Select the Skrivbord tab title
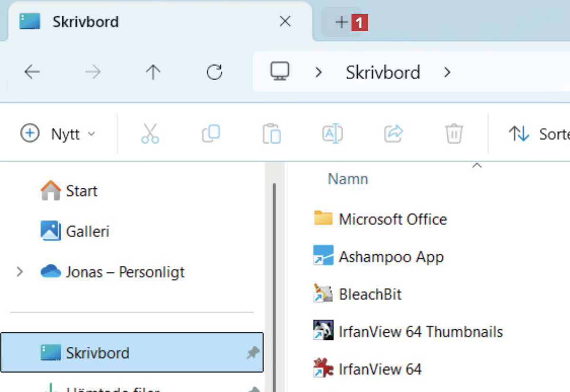 point(85,22)
